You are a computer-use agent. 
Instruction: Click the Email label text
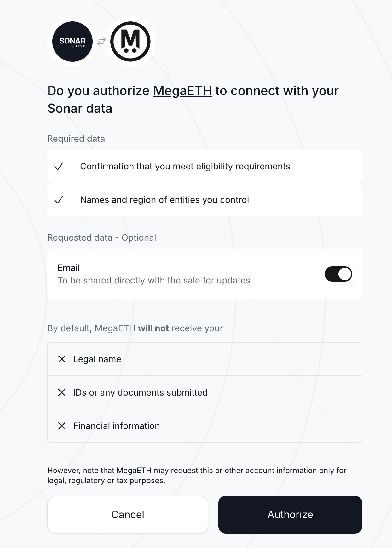69,268
